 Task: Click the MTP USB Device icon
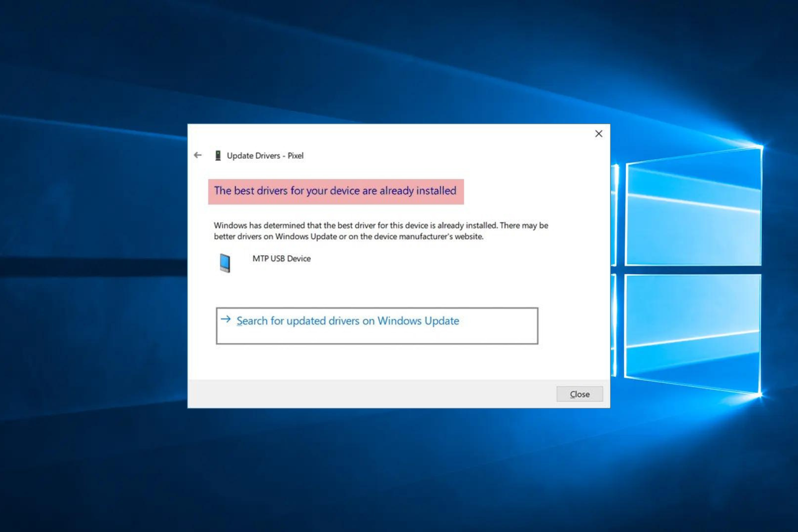point(225,263)
